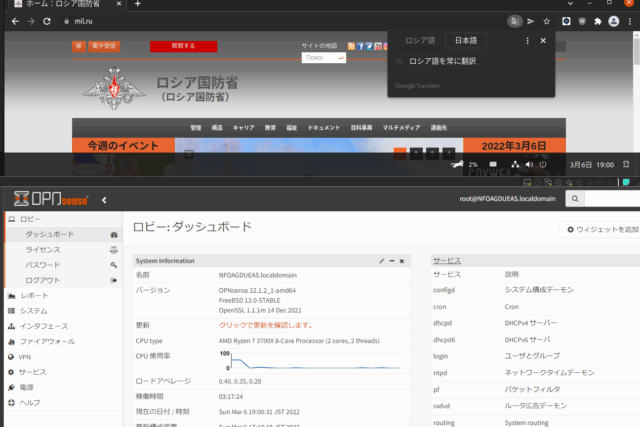640x427 pixels.
Task: Click the OPNsense search magnifier button
Action: point(575,199)
